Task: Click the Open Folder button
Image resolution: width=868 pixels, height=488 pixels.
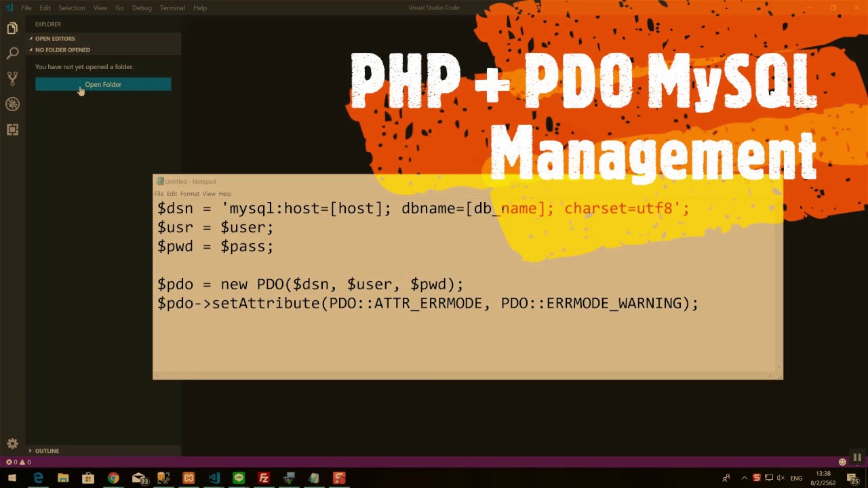Action: click(x=103, y=84)
